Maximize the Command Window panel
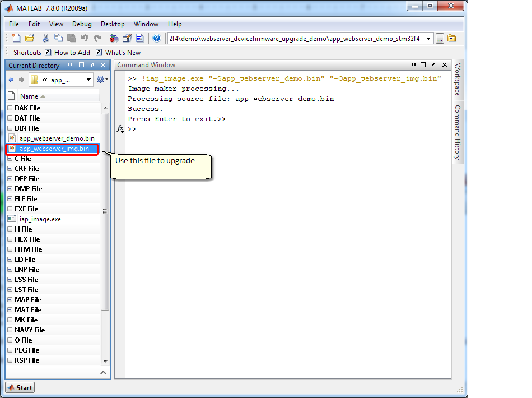Viewport: 532px width, 398px height. [x=423, y=65]
